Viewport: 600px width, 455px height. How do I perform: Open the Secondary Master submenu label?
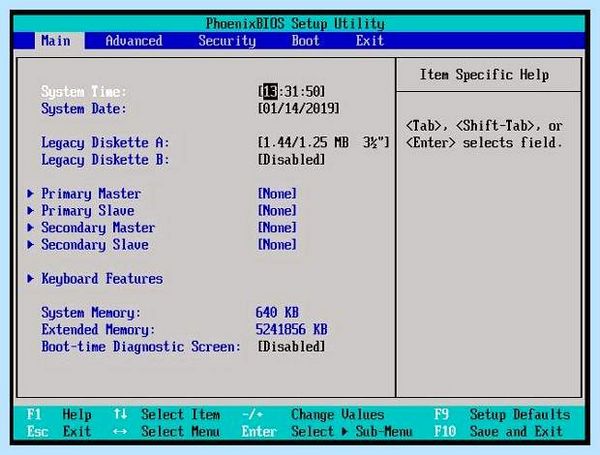pos(98,228)
